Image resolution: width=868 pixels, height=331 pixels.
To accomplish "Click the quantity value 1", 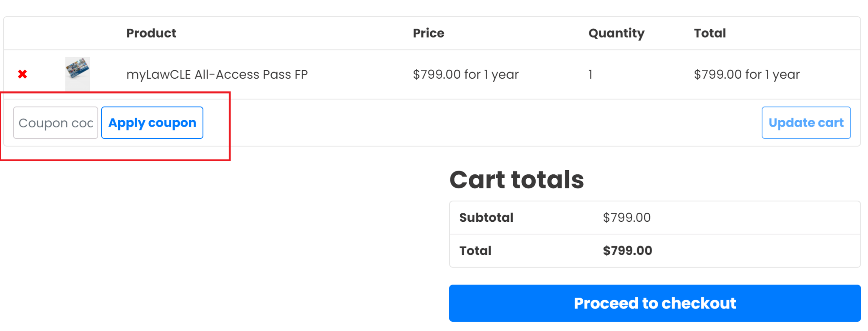I will pyautogui.click(x=590, y=74).
